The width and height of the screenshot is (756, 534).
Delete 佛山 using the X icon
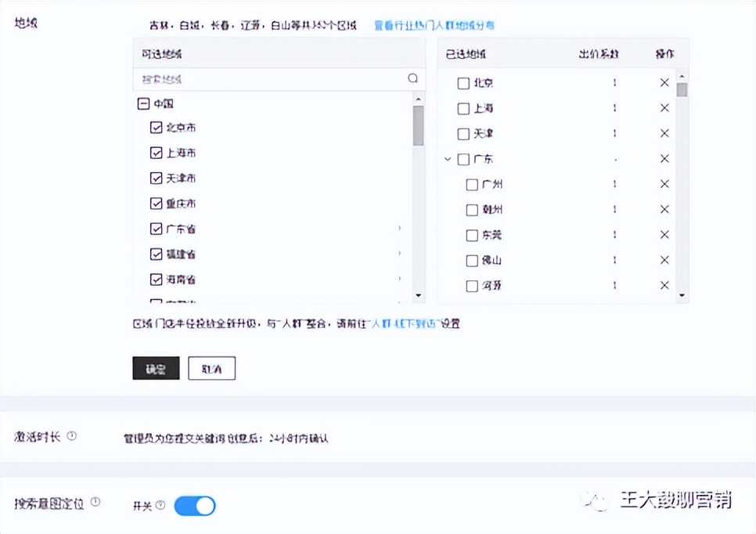coord(664,260)
